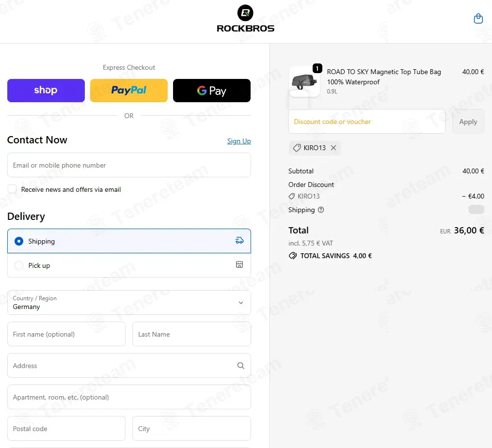
Task: Open the shopping bag cart icon
Action: pyautogui.click(x=478, y=18)
